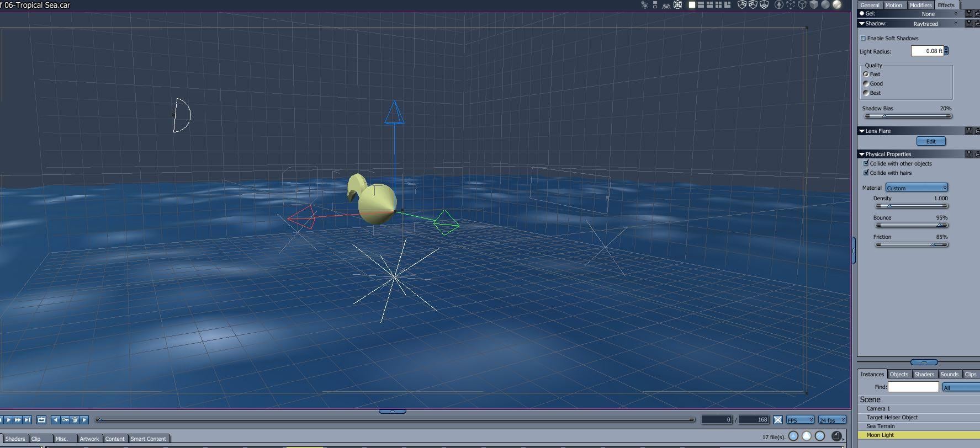980x448 pixels.
Task: Select the Best quality radio button
Action: (x=866, y=93)
